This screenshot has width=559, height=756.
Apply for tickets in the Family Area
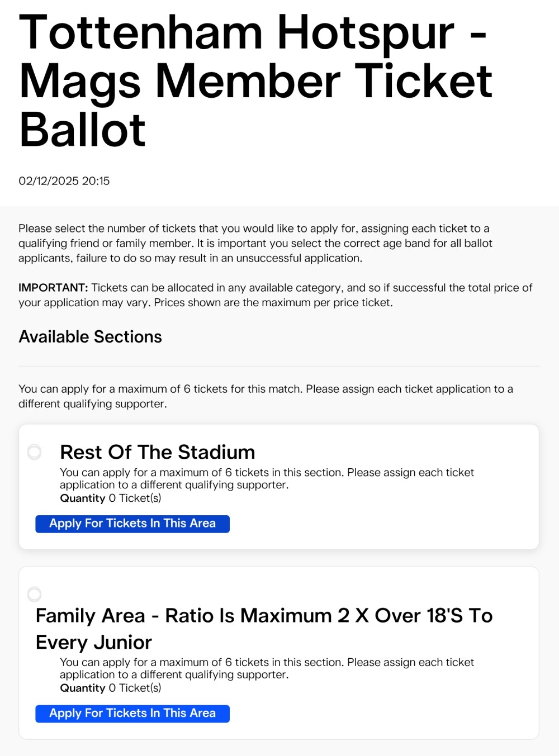tap(132, 714)
